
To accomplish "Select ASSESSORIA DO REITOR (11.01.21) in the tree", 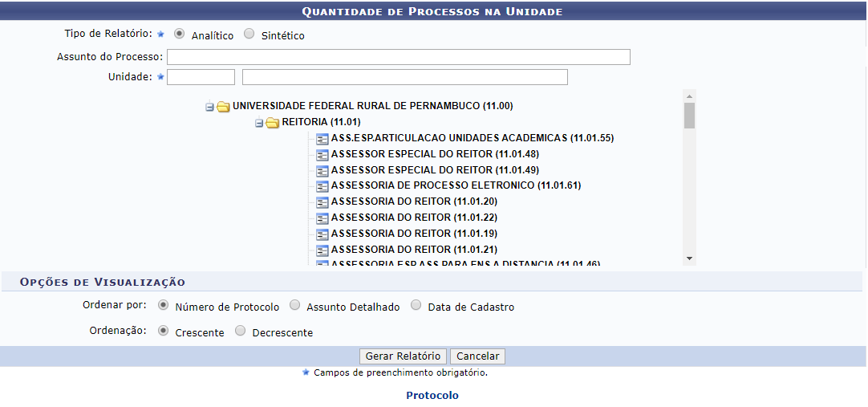I will pyautogui.click(x=414, y=250).
